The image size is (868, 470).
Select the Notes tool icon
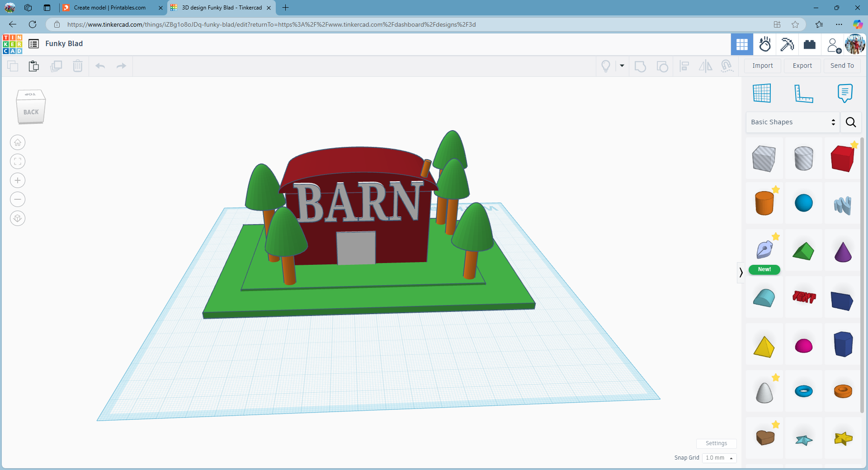click(845, 93)
